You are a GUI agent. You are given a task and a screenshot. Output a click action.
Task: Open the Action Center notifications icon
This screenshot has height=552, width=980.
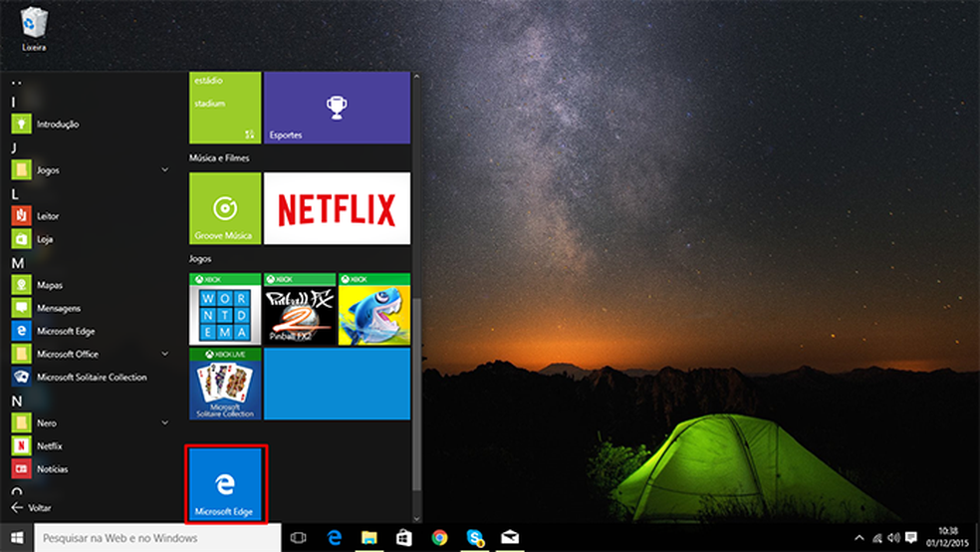911,538
